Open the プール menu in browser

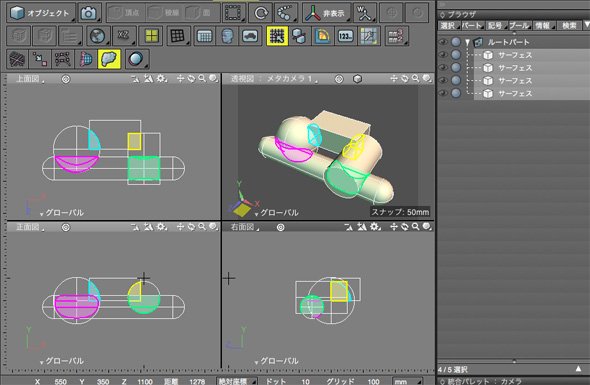click(520, 26)
